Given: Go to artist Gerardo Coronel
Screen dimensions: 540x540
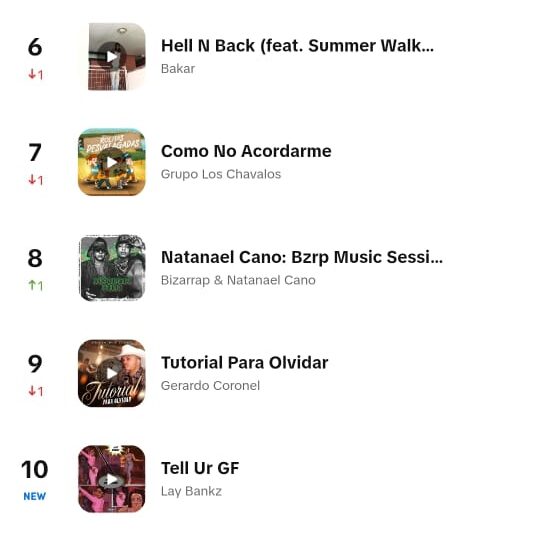Looking at the screenshot, I should click(x=210, y=385).
